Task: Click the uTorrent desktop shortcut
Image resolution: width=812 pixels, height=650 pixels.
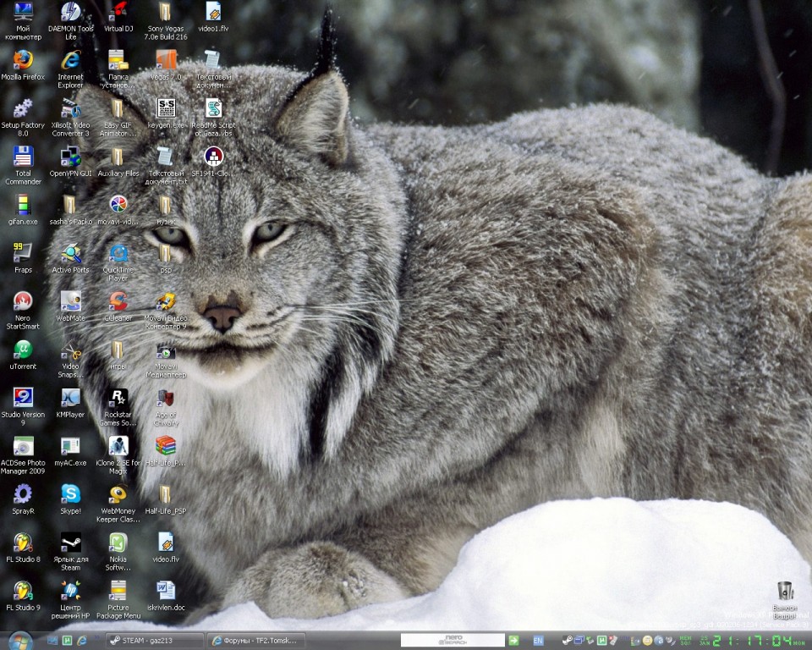Action: [x=23, y=350]
